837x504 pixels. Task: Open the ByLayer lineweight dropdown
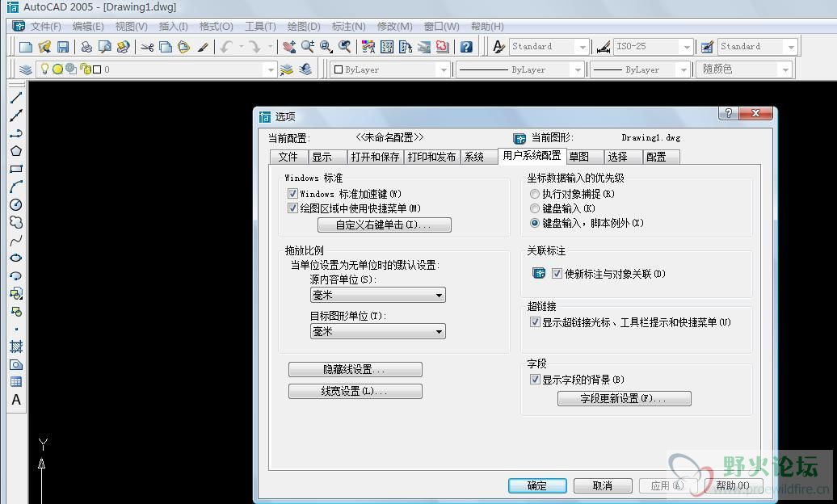pyautogui.click(x=640, y=69)
